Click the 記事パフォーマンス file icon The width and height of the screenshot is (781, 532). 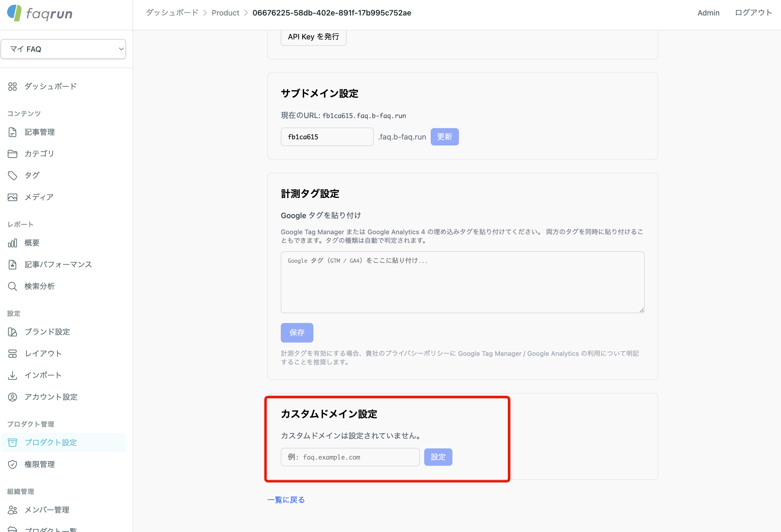12,265
